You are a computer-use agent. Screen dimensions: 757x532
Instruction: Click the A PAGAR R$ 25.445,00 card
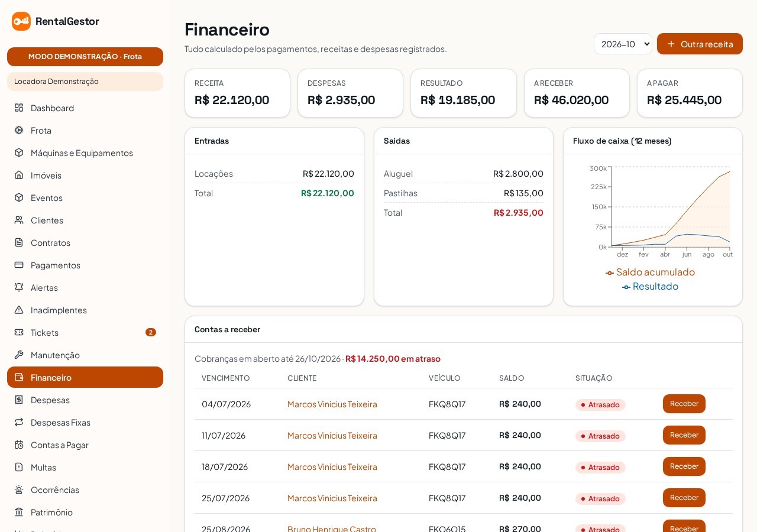(690, 93)
